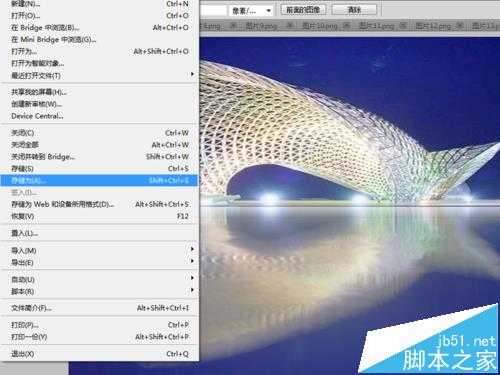
Task: Switch to the 图片12.png document tab
Action: pos(433,26)
